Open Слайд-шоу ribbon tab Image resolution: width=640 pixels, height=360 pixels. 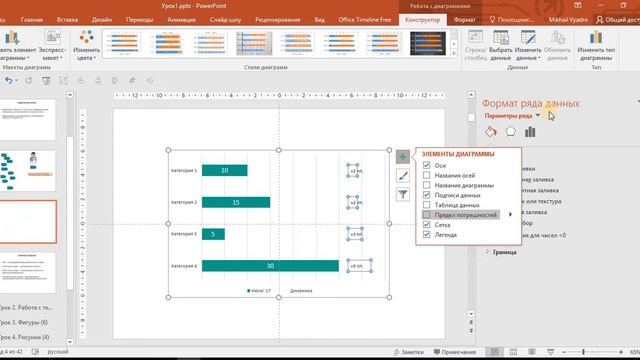(x=225, y=20)
